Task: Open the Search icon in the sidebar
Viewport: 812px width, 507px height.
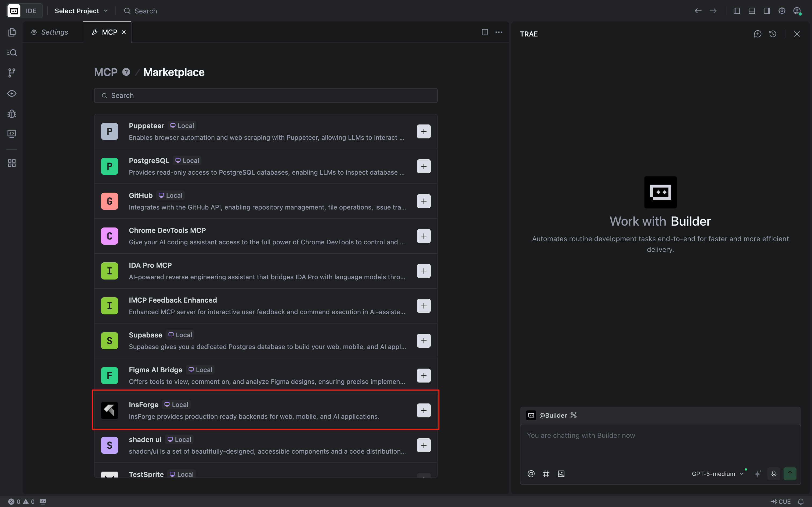Action: click(12, 52)
